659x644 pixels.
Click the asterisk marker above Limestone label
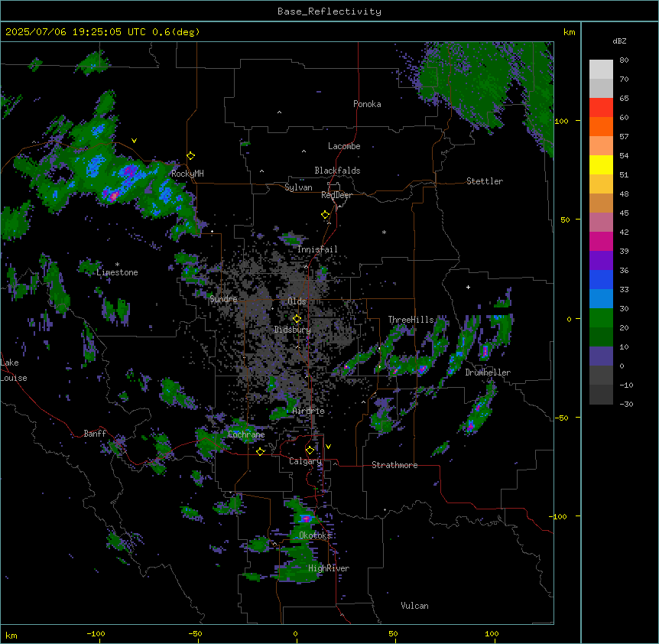(117, 265)
